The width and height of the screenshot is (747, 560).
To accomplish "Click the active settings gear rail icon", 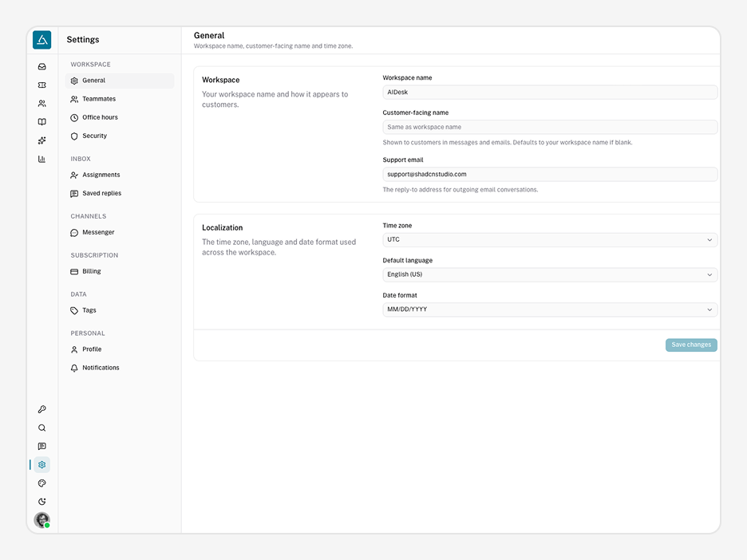I will (42, 465).
